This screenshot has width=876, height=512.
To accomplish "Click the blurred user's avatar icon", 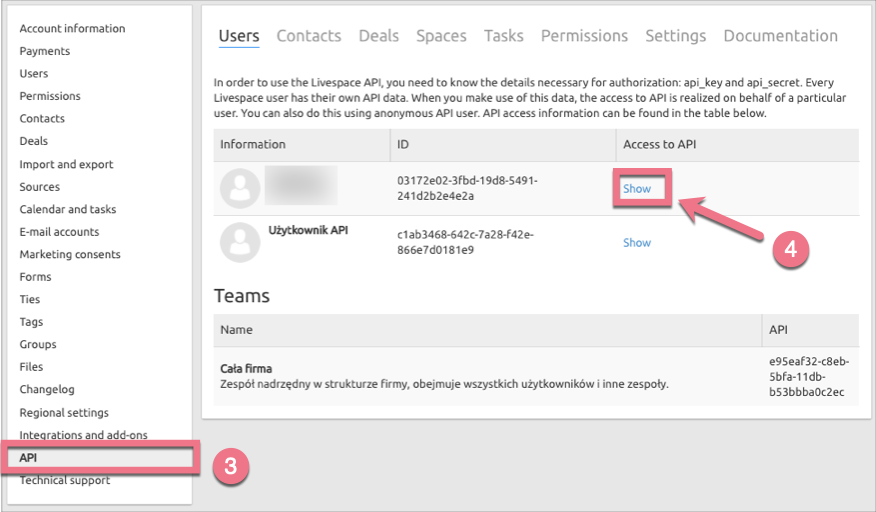I will click(240, 187).
